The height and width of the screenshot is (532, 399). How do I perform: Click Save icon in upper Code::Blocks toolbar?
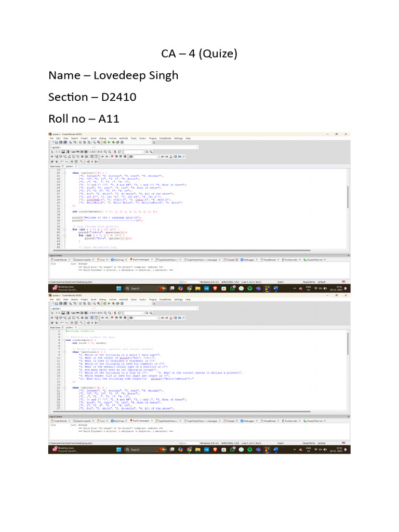(61, 142)
